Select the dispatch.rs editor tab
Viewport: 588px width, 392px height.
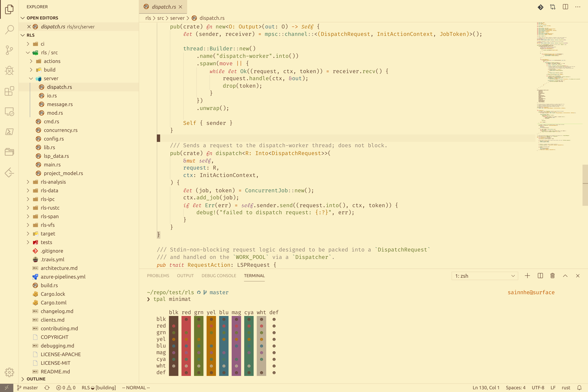[x=163, y=7]
